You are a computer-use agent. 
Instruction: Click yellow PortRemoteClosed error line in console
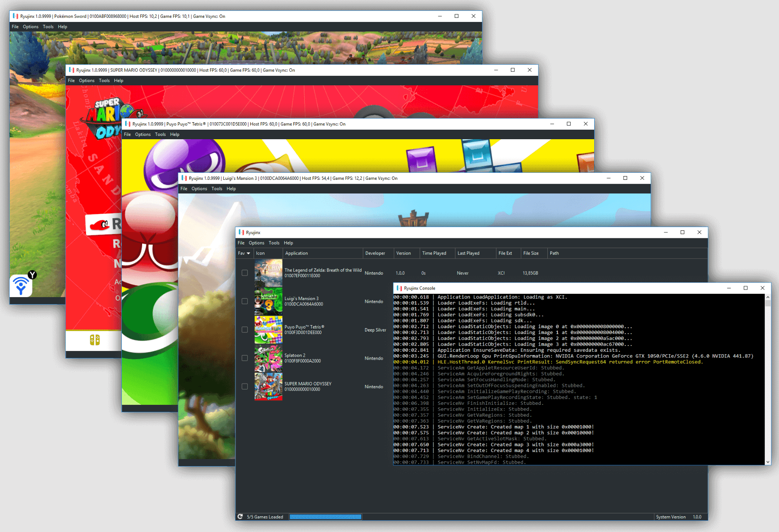[548, 362]
